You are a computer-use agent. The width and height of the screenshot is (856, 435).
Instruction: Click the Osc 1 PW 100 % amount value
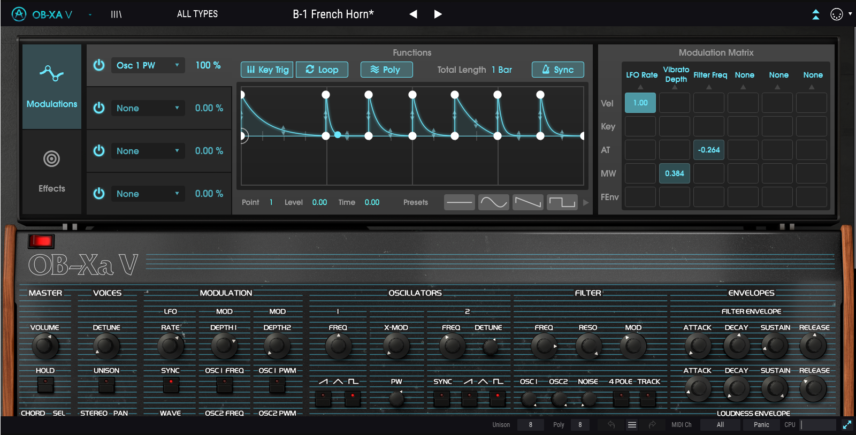click(208, 65)
